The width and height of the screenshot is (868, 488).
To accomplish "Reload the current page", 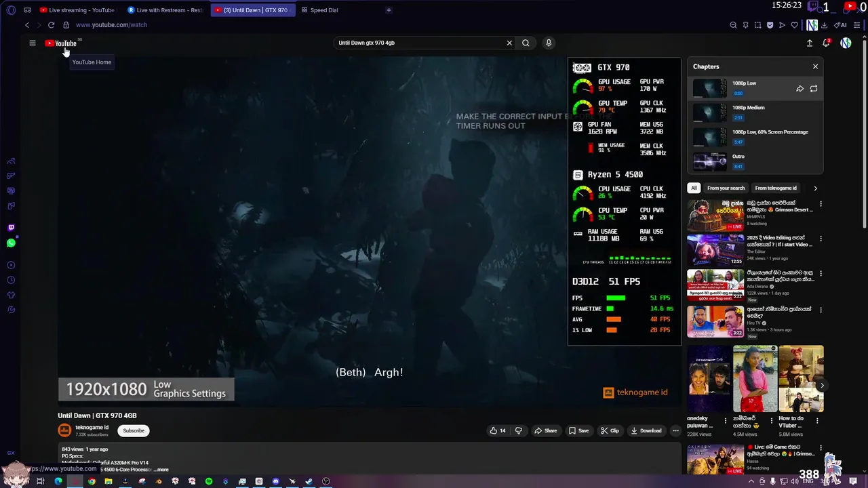I will [51, 25].
